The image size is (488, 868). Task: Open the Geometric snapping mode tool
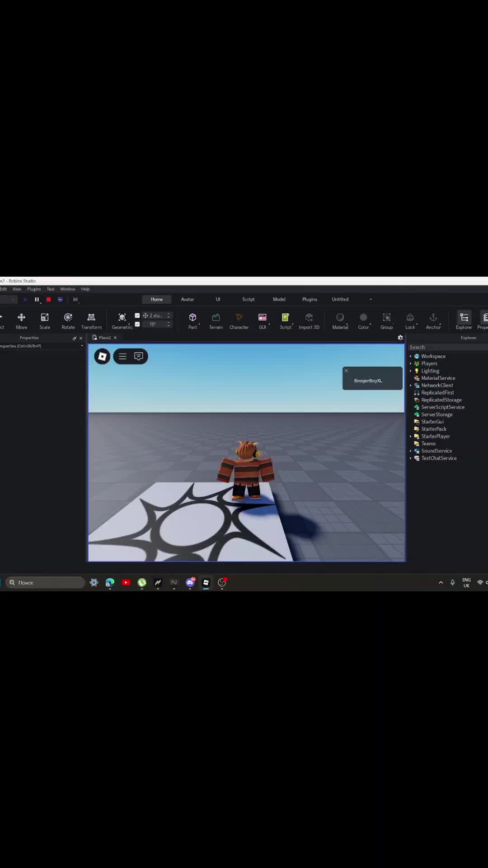[122, 321]
